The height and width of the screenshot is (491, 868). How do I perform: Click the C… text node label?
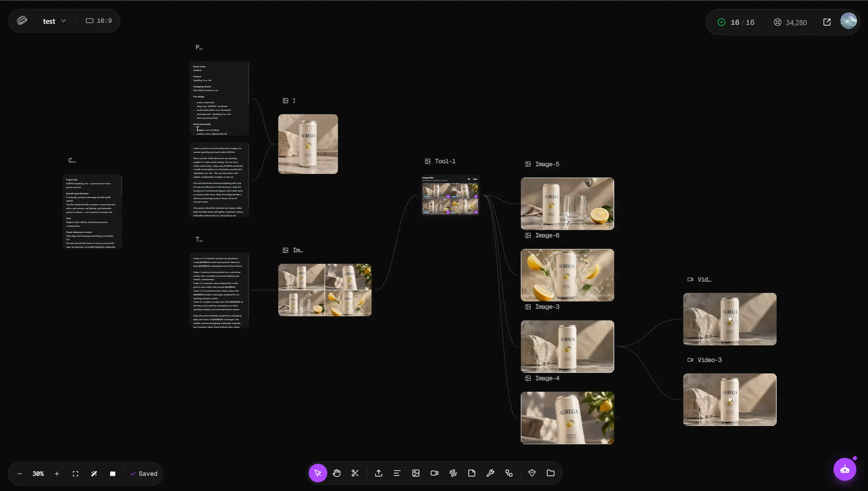(72, 160)
